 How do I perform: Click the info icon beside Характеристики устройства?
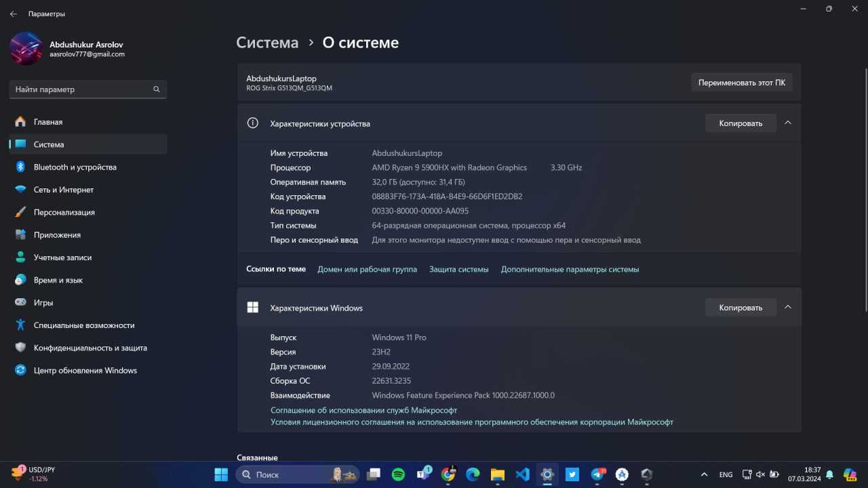(252, 123)
